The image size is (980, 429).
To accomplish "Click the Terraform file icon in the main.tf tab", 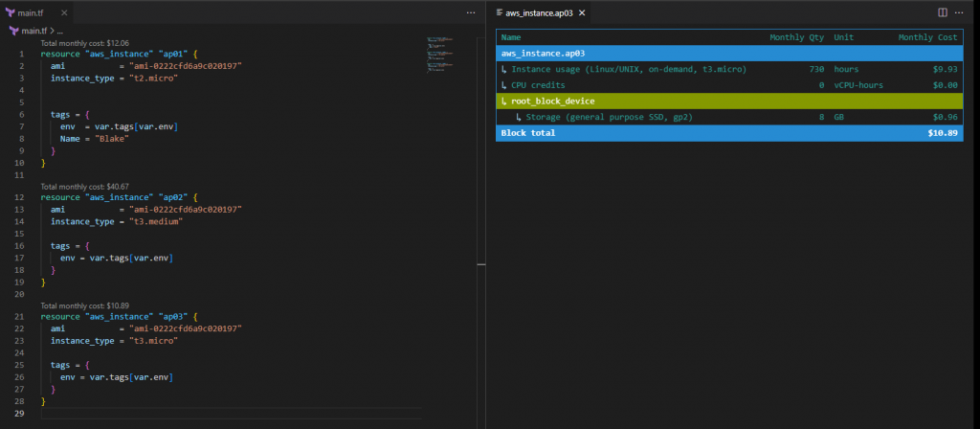I will [x=10, y=12].
